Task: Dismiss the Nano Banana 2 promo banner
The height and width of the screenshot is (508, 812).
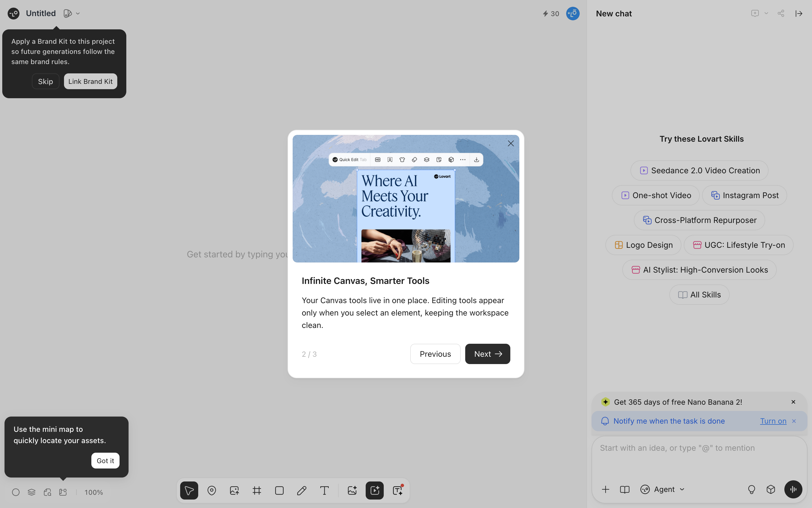Action: click(x=793, y=402)
